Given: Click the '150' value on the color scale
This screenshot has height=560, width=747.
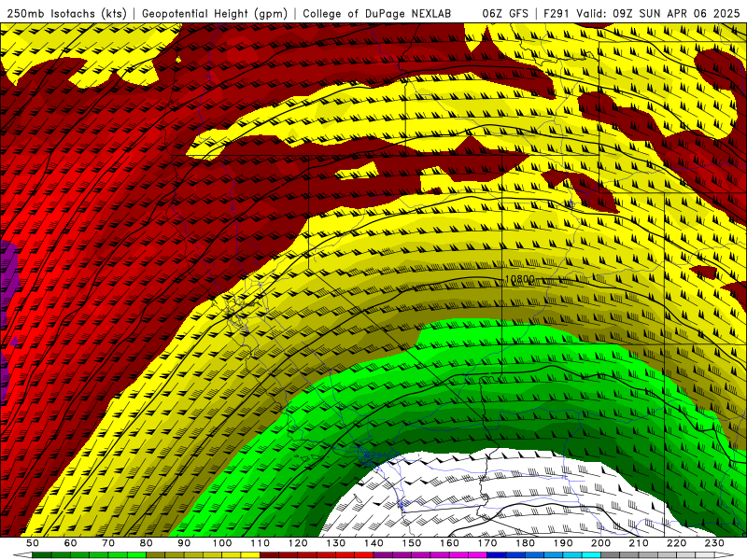Looking at the screenshot, I should pos(411,543).
